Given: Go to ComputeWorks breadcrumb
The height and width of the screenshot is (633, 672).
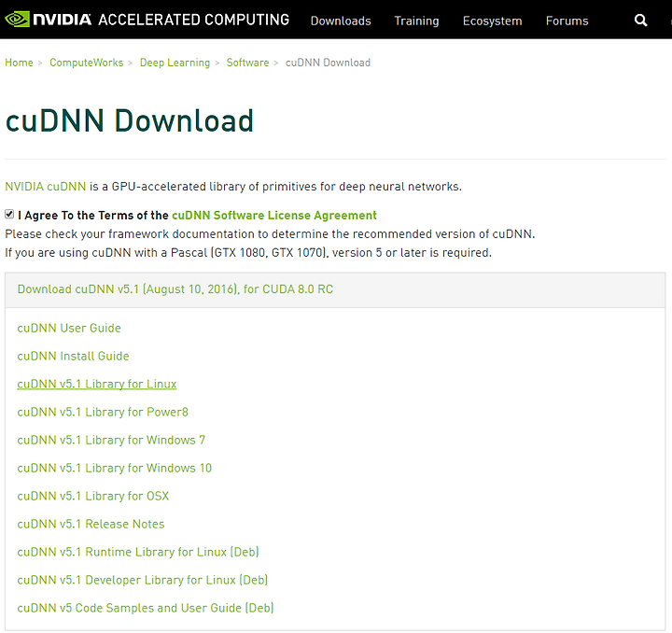Looking at the screenshot, I should pos(87,63).
